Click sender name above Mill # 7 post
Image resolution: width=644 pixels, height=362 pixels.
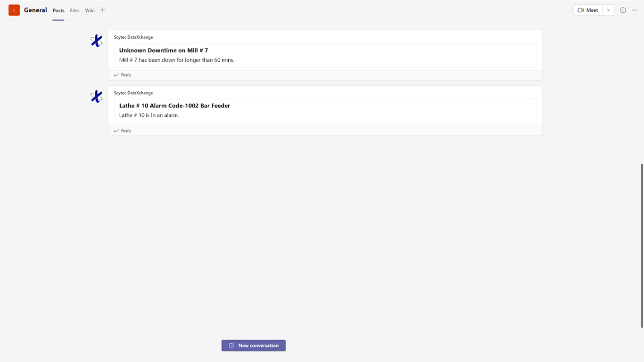pos(133,37)
